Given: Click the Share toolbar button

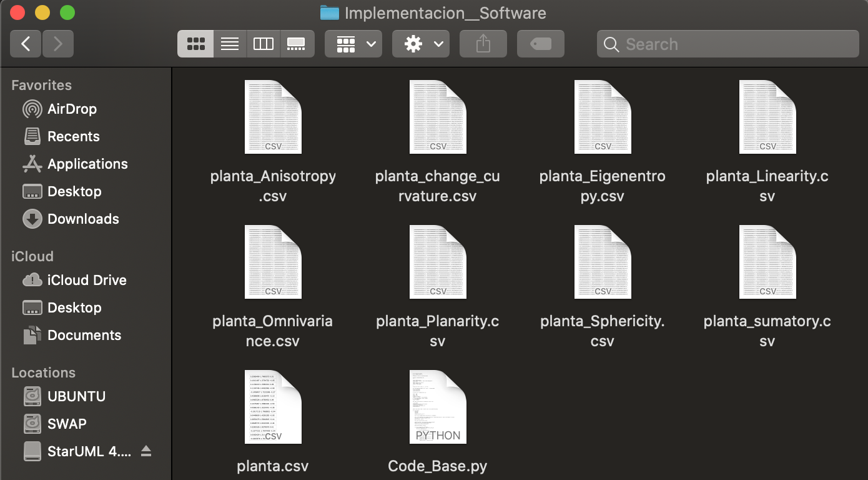Looking at the screenshot, I should 483,44.
